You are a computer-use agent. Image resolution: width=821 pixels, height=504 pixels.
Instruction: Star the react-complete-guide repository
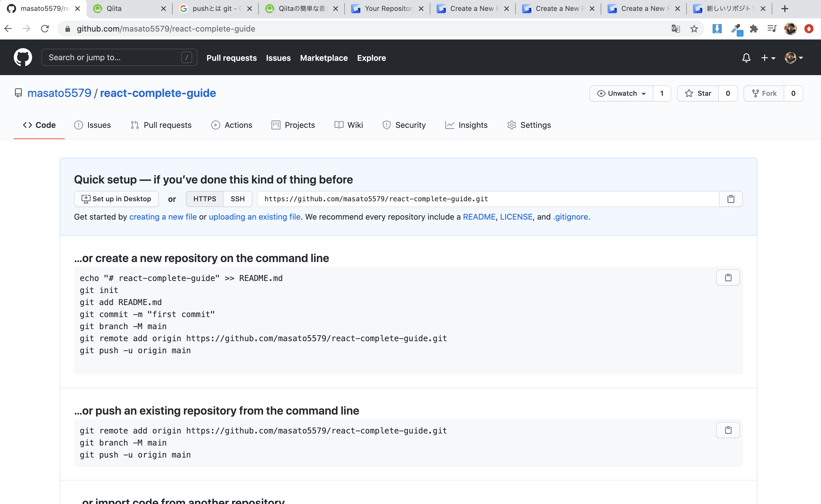[x=699, y=93]
